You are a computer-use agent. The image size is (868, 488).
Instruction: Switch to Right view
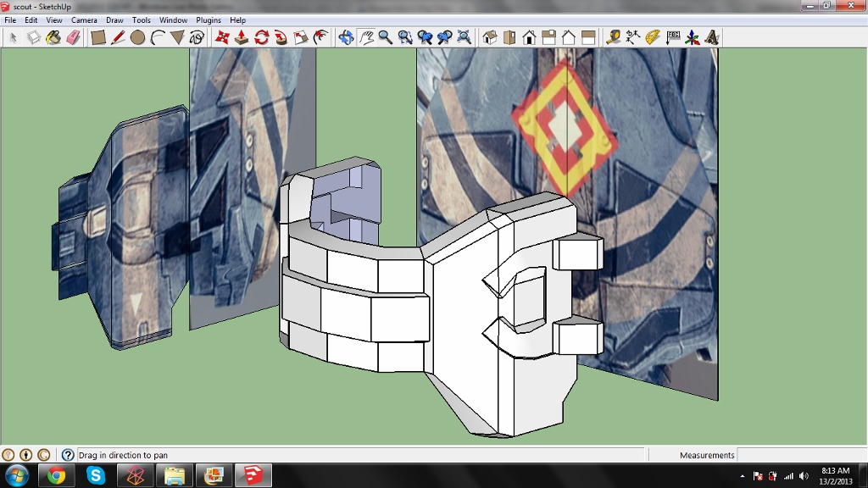coord(548,37)
